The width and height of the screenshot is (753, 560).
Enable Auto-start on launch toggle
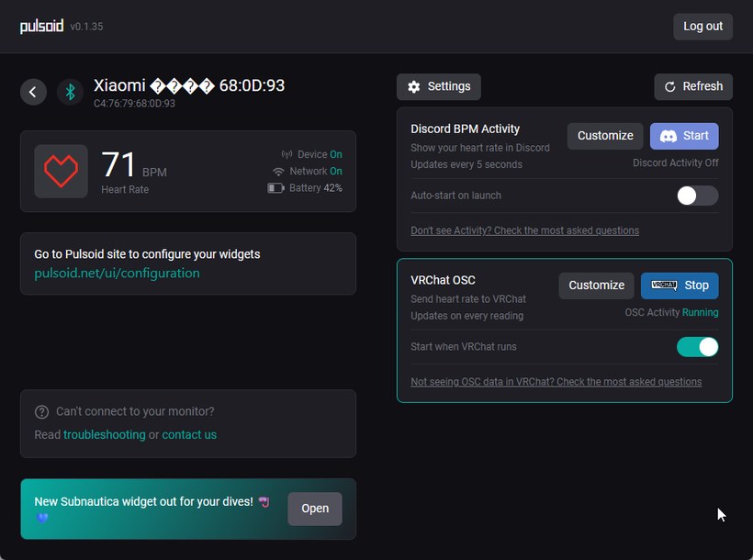pos(697,196)
